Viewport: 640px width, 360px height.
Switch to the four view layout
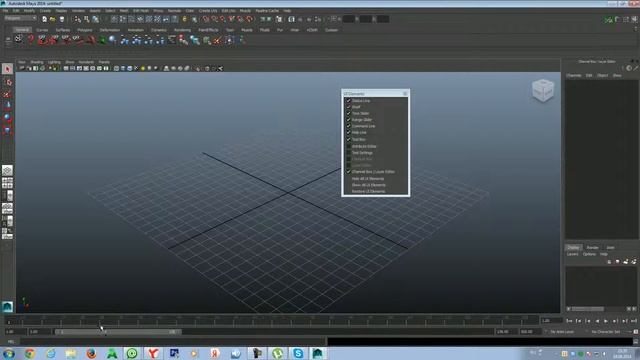coord(7,183)
